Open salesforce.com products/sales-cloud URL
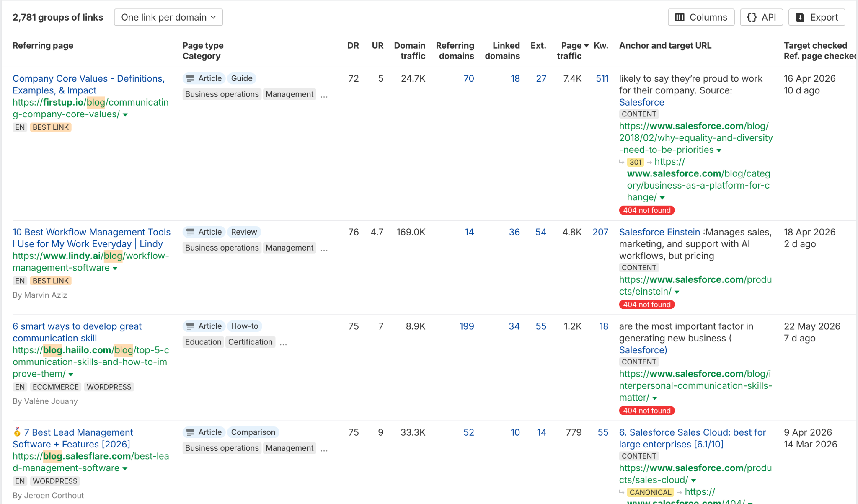858x504 pixels. pyautogui.click(x=695, y=474)
